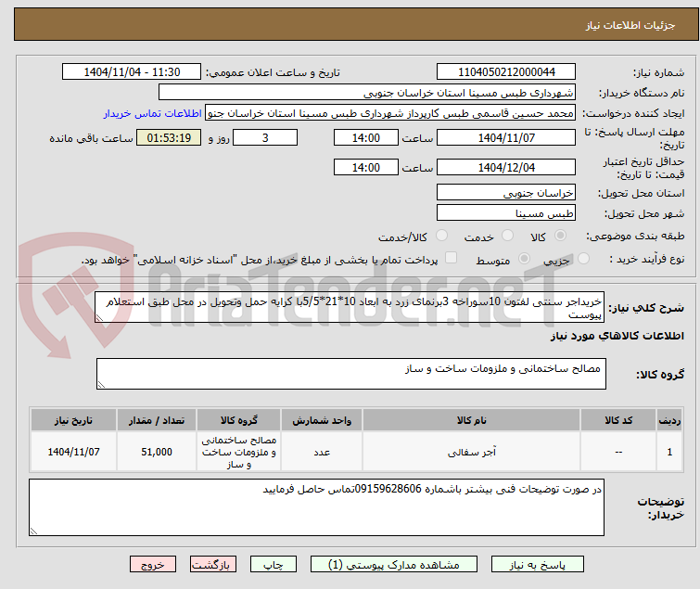This screenshot has width=700, height=589.
Task: Click the کد کالا column header
Action: (x=618, y=420)
